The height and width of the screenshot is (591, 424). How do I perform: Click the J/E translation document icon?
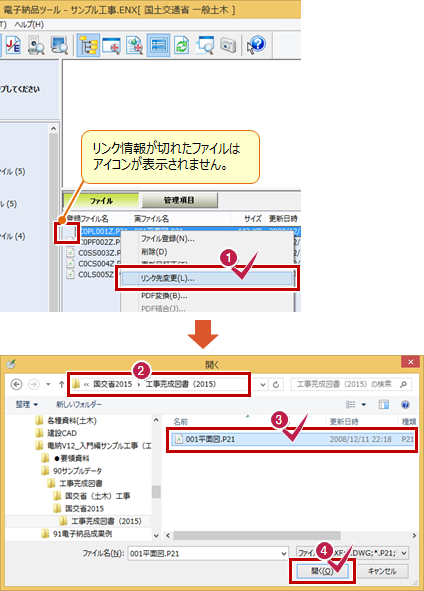point(13,46)
